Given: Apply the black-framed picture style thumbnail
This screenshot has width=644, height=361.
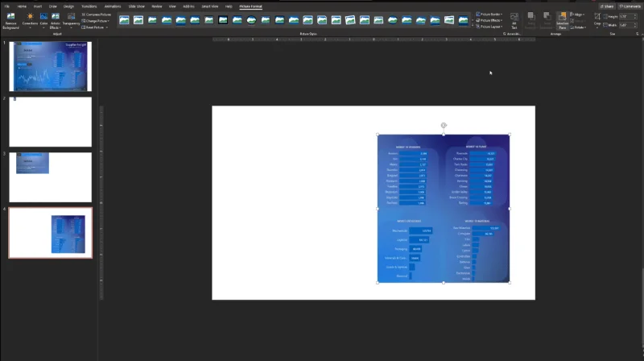Looking at the screenshot, I should 223,19.
